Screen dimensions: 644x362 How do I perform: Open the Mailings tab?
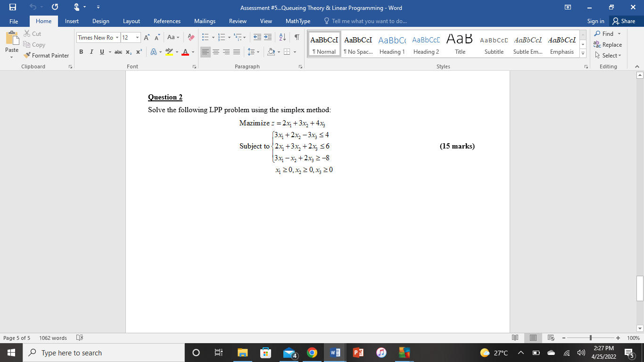[205, 21]
